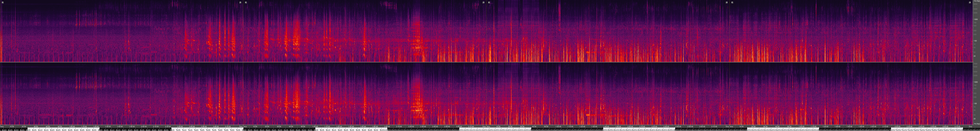Click the top-left corner icon of third file

[489, 2]
